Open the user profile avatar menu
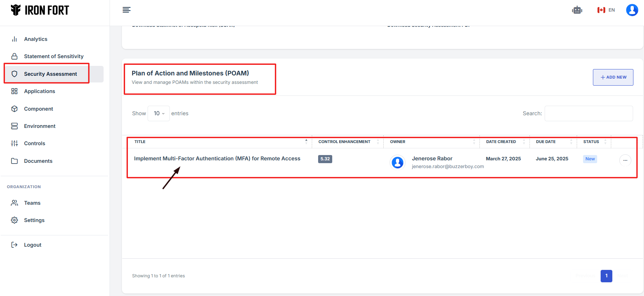 point(632,10)
